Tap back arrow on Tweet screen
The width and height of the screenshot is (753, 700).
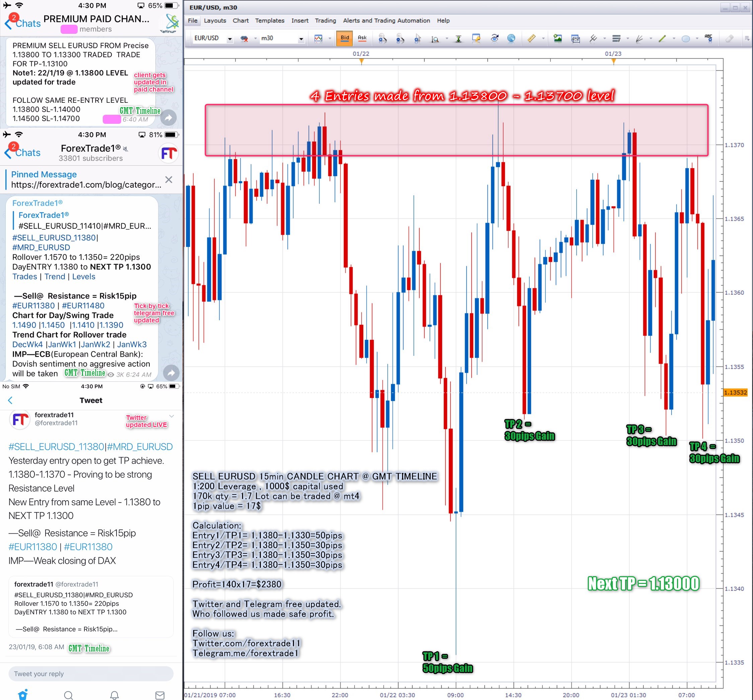pyautogui.click(x=10, y=400)
